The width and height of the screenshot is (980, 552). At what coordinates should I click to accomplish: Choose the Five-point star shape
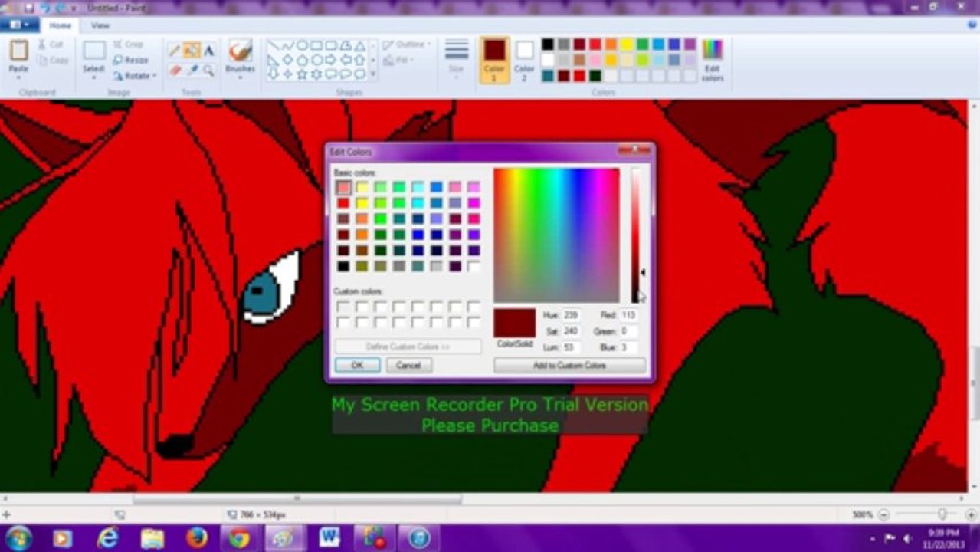pyautogui.click(x=302, y=74)
